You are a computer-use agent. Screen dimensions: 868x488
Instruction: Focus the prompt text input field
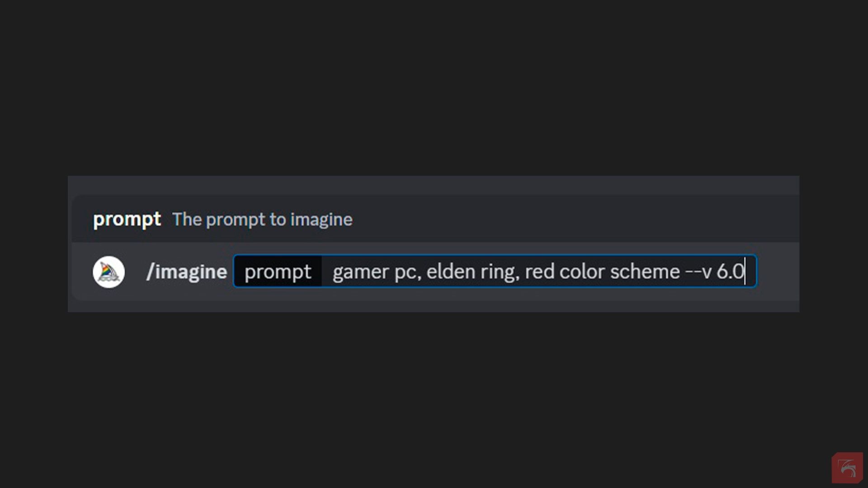click(538, 272)
